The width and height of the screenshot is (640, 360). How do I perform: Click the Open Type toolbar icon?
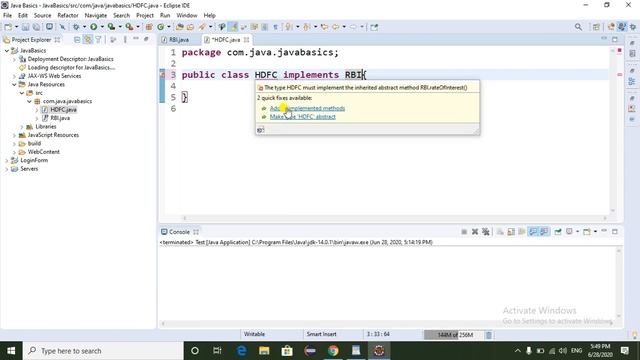click(180, 27)
